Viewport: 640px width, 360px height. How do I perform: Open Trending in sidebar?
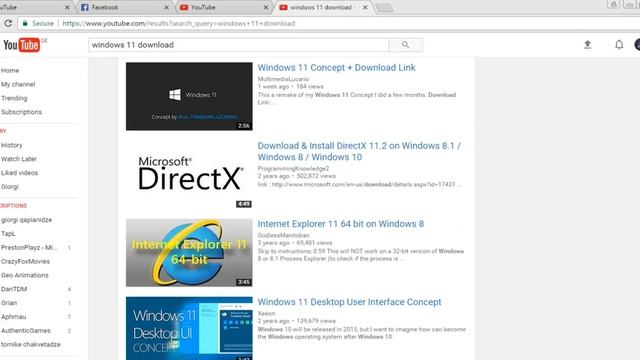pyautogui.click(x=14, y=98)
